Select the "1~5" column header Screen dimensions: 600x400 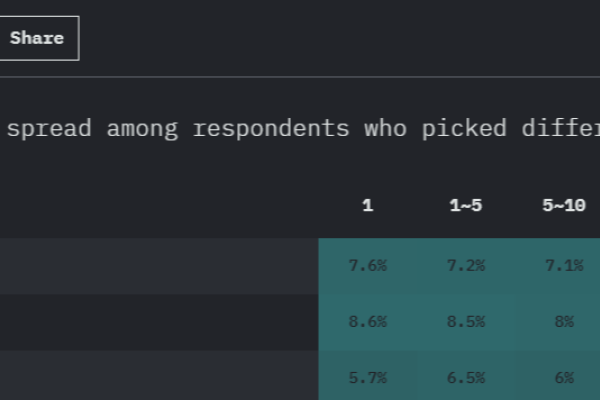(466, 206)
